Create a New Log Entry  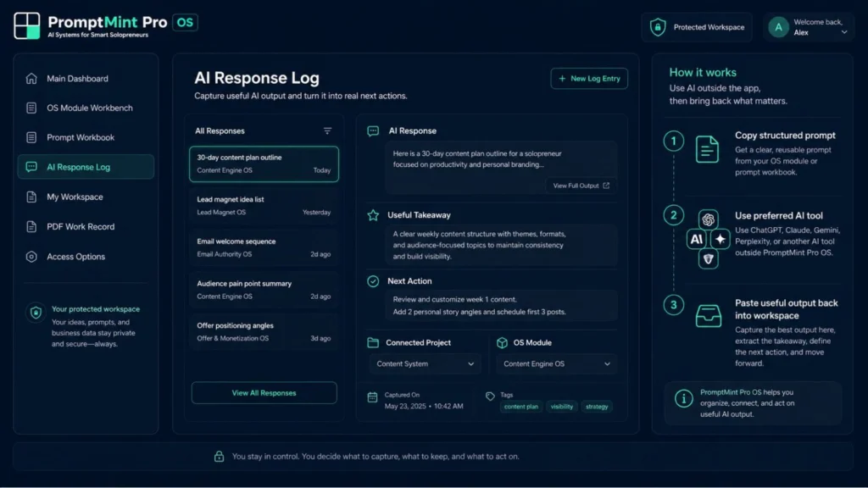589,79
